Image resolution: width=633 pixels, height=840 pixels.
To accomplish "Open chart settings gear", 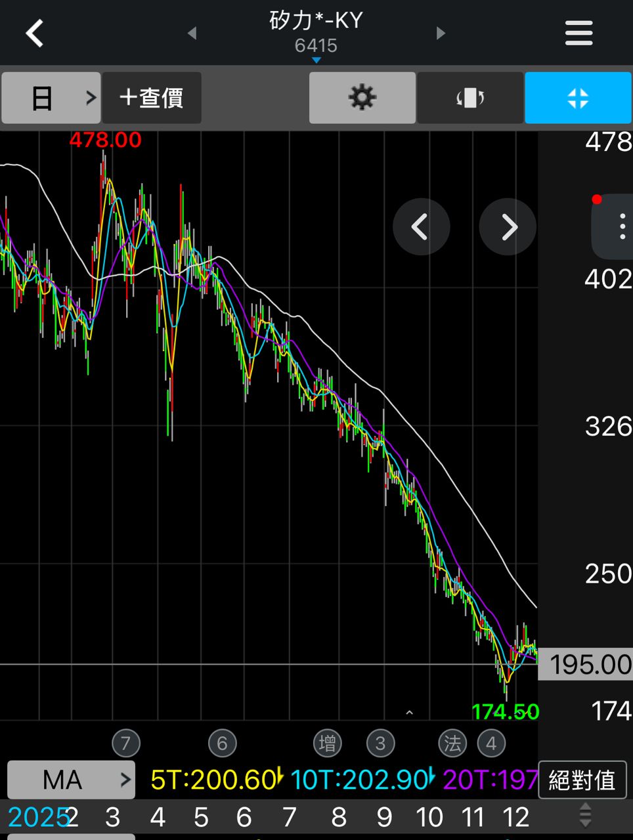I will click(362, 98).
